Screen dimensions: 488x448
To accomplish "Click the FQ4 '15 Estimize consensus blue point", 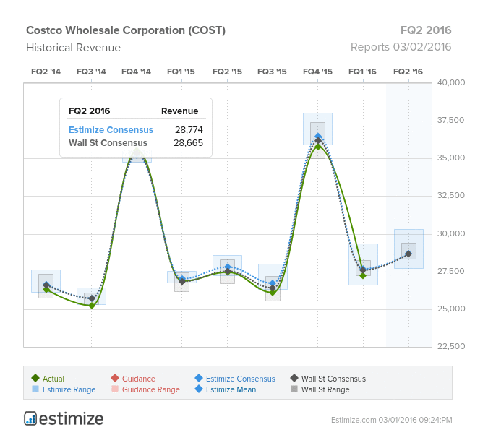I will pos(318,136).
